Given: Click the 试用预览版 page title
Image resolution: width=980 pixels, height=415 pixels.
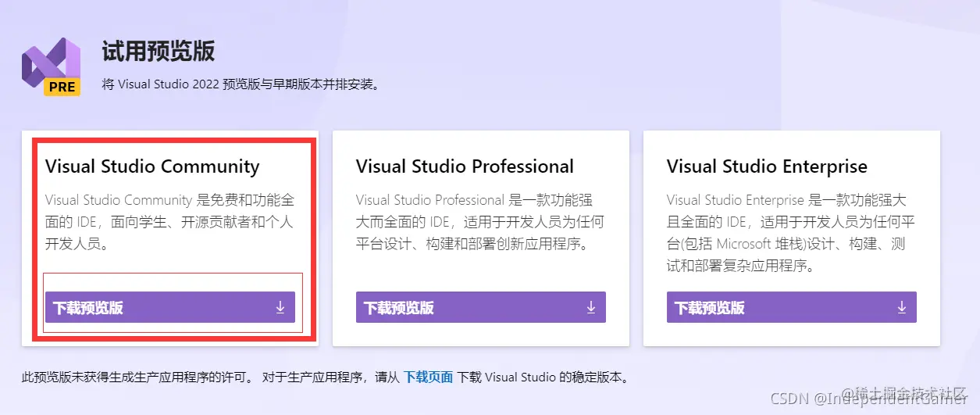Looking at the screenshot, I should 159,52.
